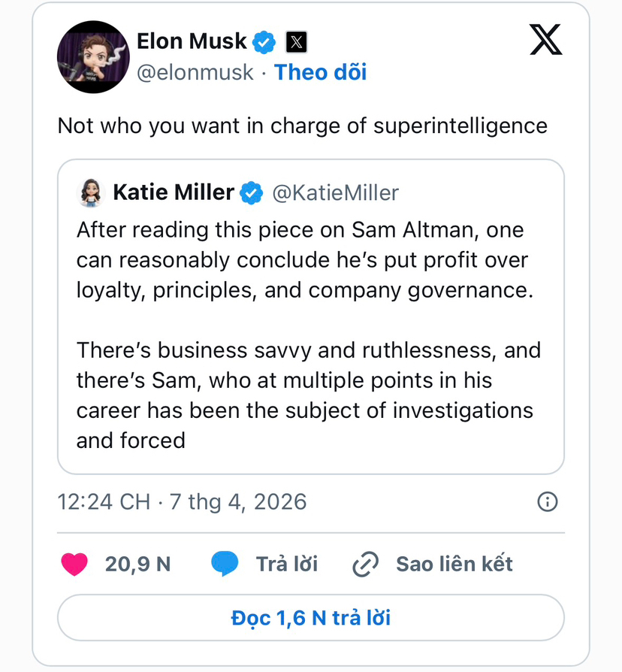This screenshot has height=672, width=622.
Task: Click Elon Musk's blue verified badge
Action: 264,42
